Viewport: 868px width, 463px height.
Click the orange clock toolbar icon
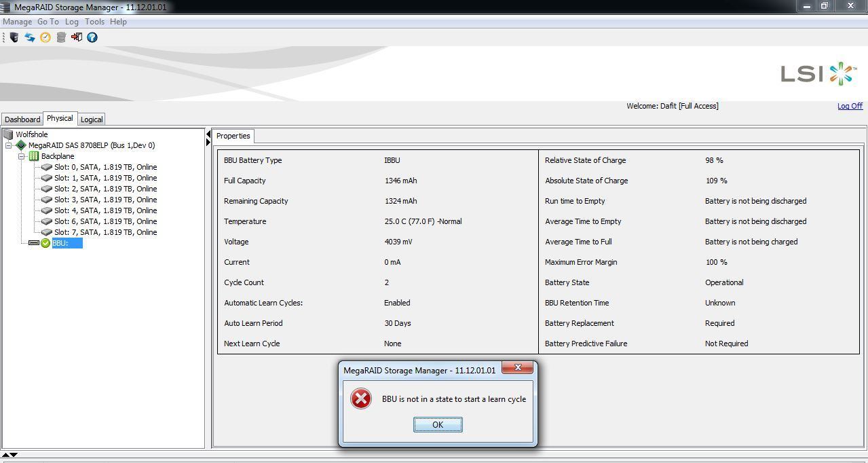(45, 37)
